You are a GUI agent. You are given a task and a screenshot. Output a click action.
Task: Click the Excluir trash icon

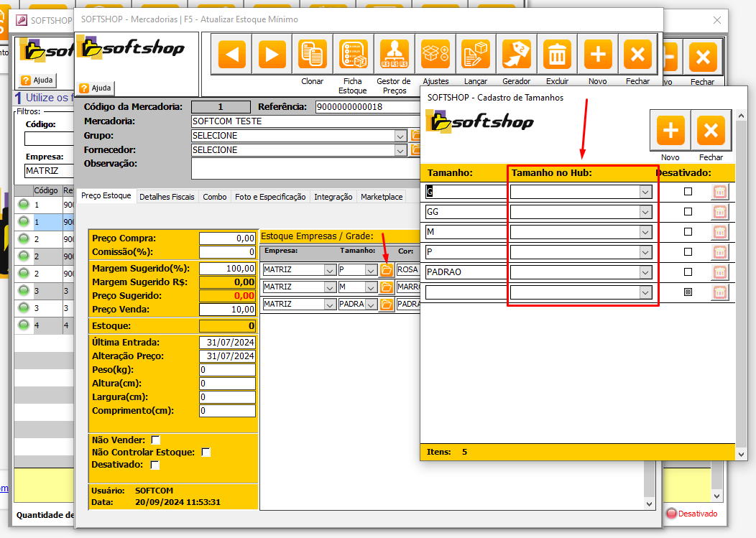click(x=557, y=55)
